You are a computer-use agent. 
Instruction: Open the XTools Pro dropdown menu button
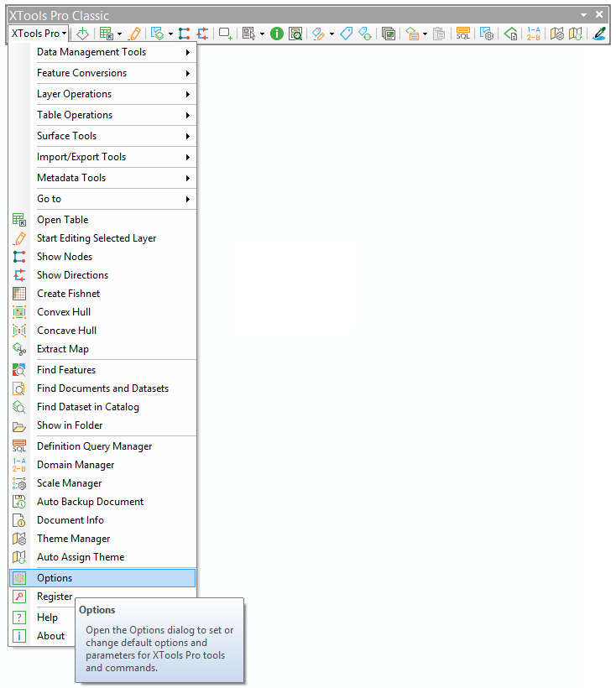39,34
